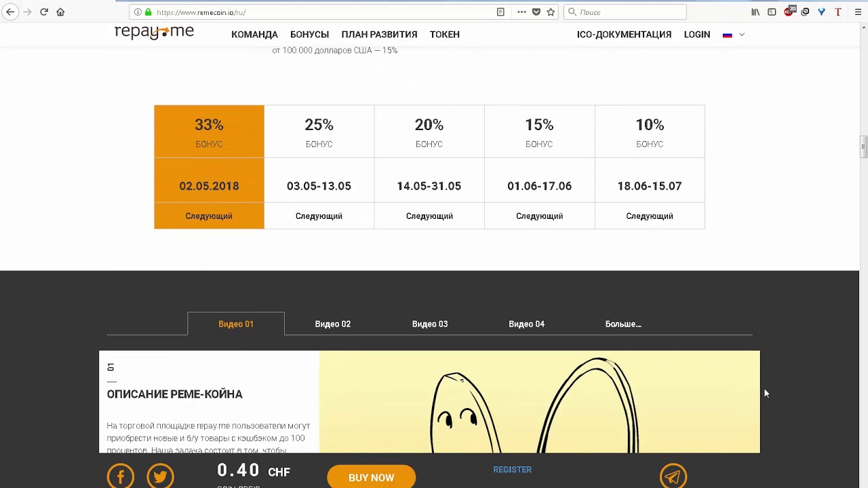Click Следующий under 33% bonus
This screenshot has height=488, width=868.
click(209, 216)
